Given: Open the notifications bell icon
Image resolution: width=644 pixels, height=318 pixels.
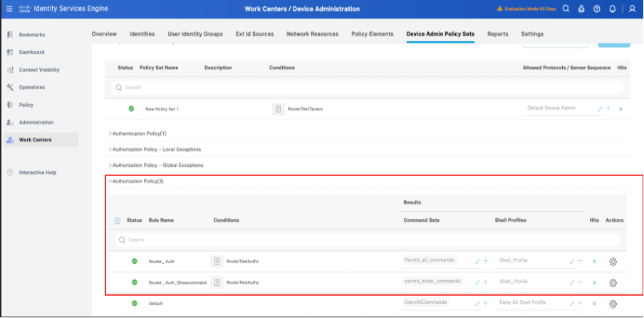Looking at the screenshot, I should (613, 9).
